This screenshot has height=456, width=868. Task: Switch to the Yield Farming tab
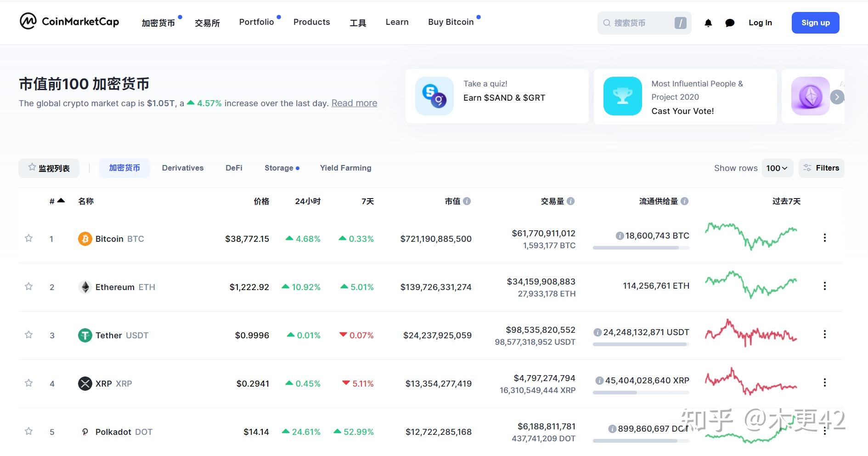346,168
